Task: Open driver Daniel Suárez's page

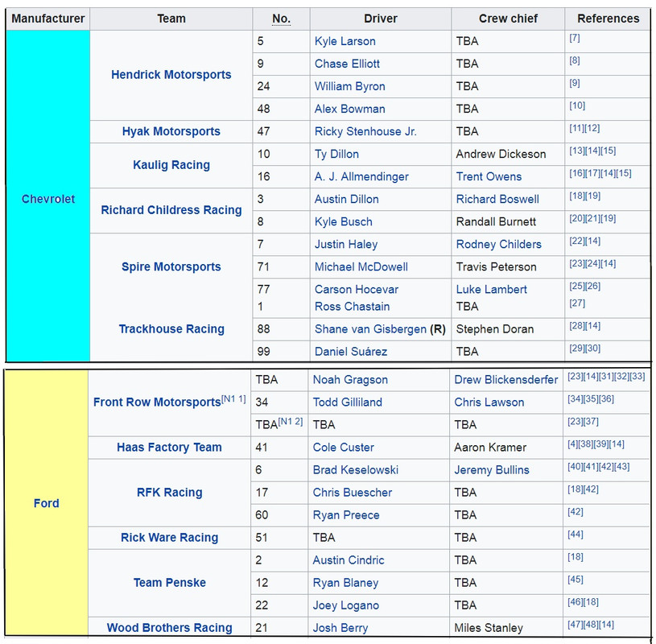Action: click(351, 352)
